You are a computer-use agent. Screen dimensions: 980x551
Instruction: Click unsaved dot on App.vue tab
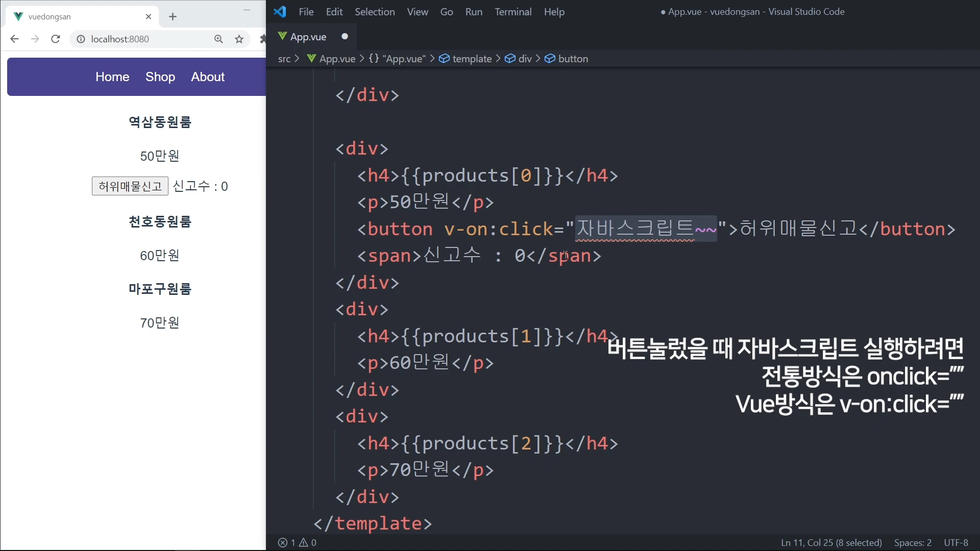point(345,37)
